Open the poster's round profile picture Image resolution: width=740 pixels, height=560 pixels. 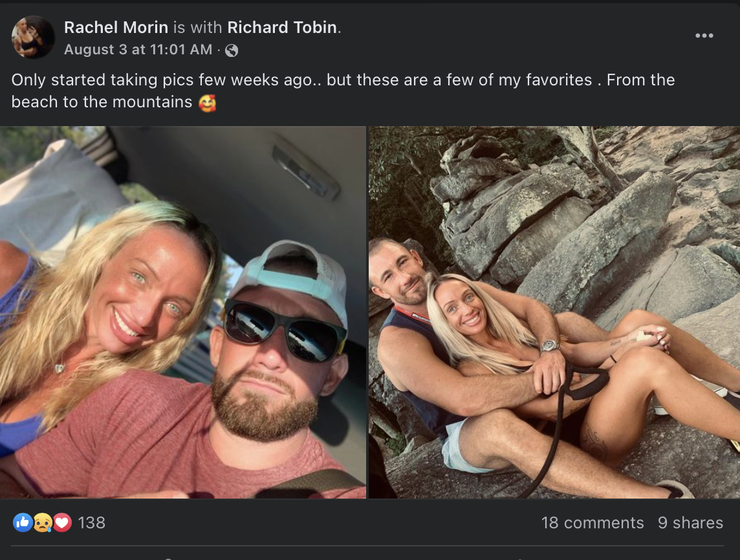[x=33, y=38]
